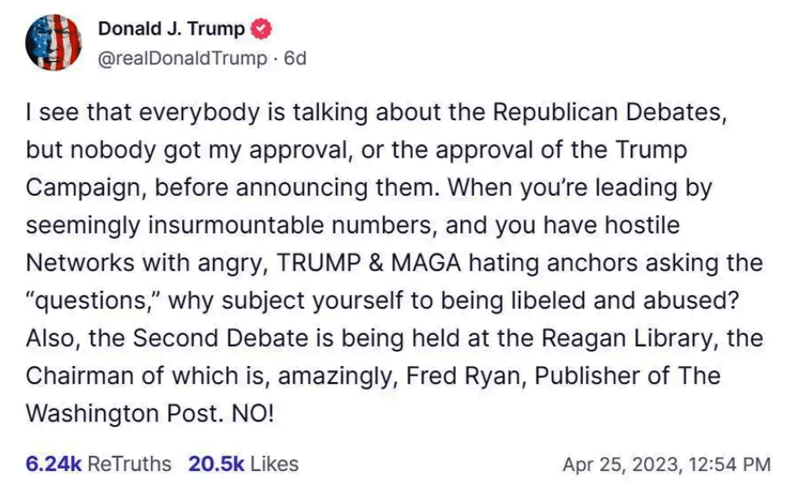Open the Apr 25, 2023 timestamp
Screen dimensions: 800x494
tap(667, 464)
